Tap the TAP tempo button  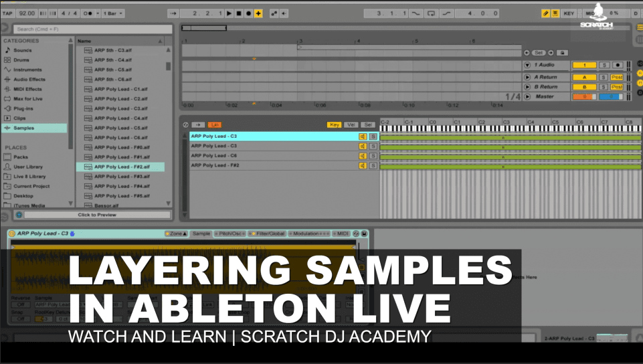click(7, 13)
